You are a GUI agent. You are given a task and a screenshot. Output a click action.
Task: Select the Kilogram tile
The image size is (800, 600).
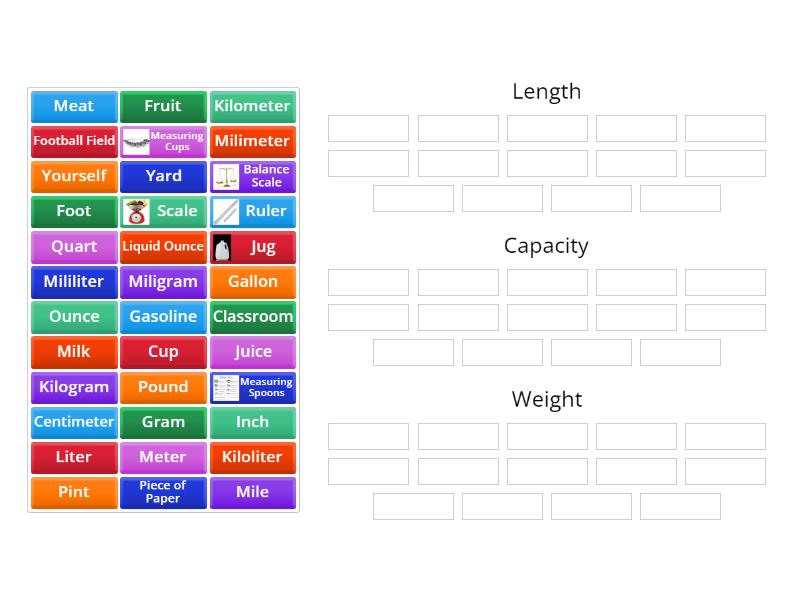[x=73, y=387]
